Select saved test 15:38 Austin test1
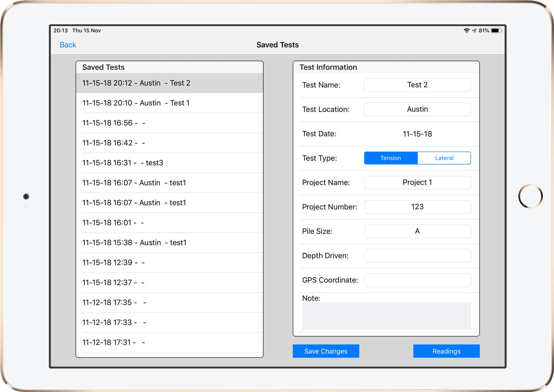554x392 pixels. tap(170, 243)
